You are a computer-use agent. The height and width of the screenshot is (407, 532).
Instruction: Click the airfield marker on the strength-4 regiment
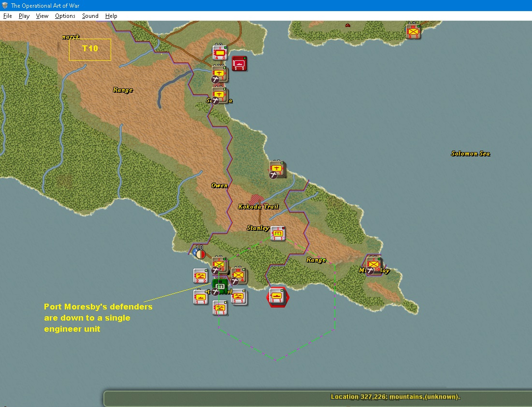(x=235, y=281)
